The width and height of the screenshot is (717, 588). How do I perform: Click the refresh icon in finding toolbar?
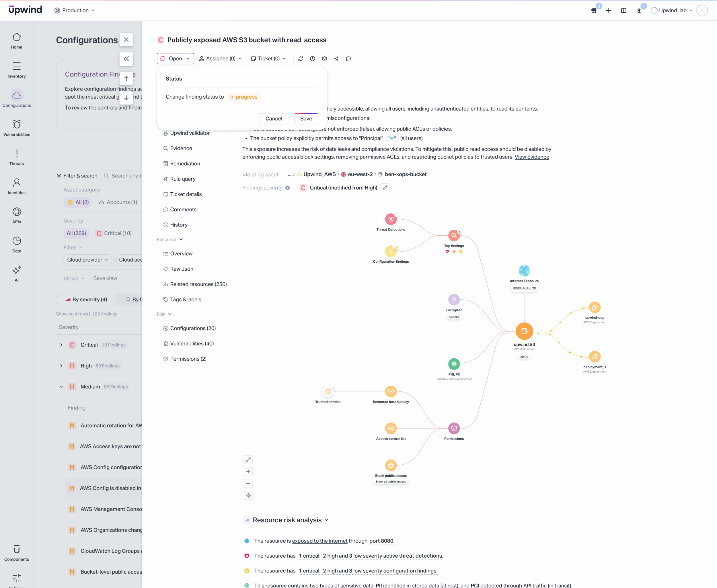point(300,58)
